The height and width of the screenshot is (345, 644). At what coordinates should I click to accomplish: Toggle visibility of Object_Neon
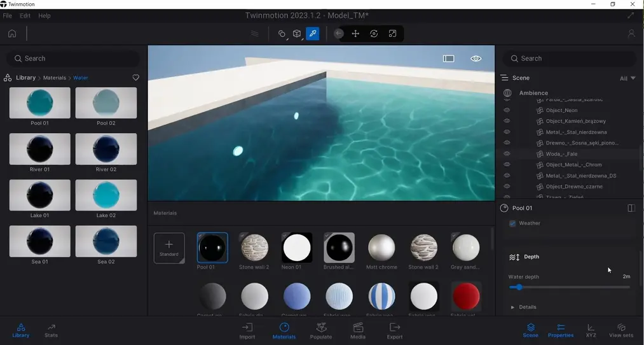tap(507, 110)
